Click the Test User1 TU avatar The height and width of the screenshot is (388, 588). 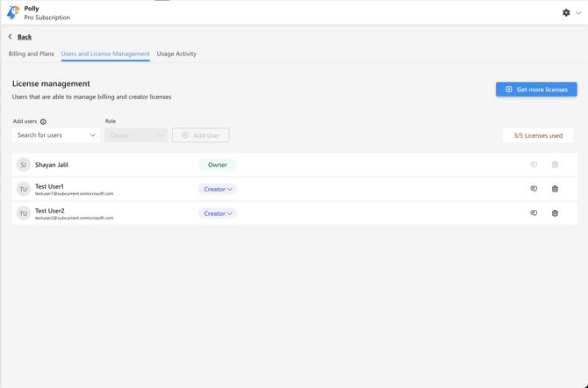[24, 189]
